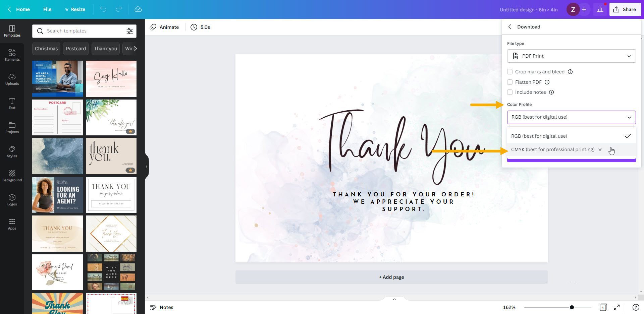
Task: Select the Text panel icon
Action: 12,103
